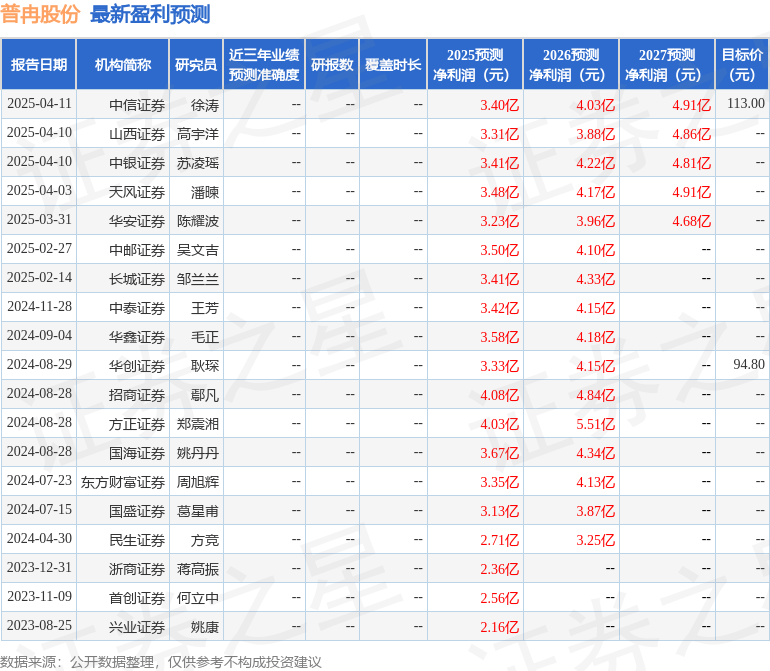This screenshot has height=671, width=770.
Task: Click the 机构简称 column header
Action: coord(123,65)
